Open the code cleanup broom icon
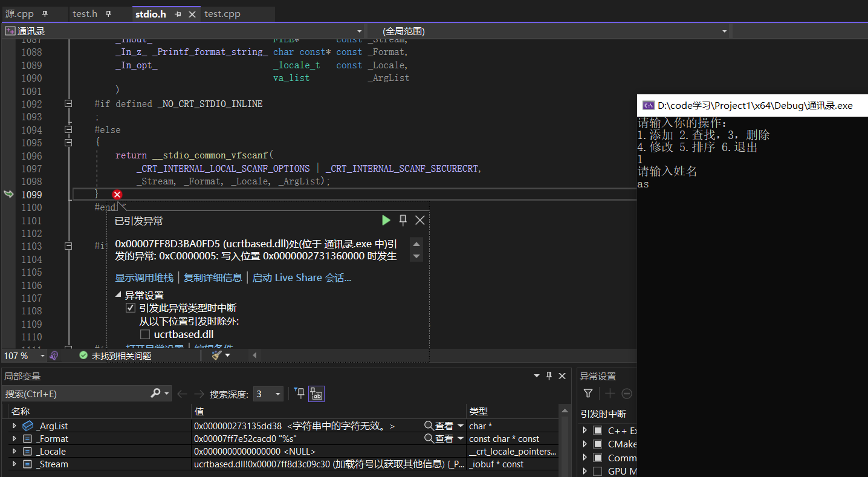 pyautogui.click(x=217, y=355)
